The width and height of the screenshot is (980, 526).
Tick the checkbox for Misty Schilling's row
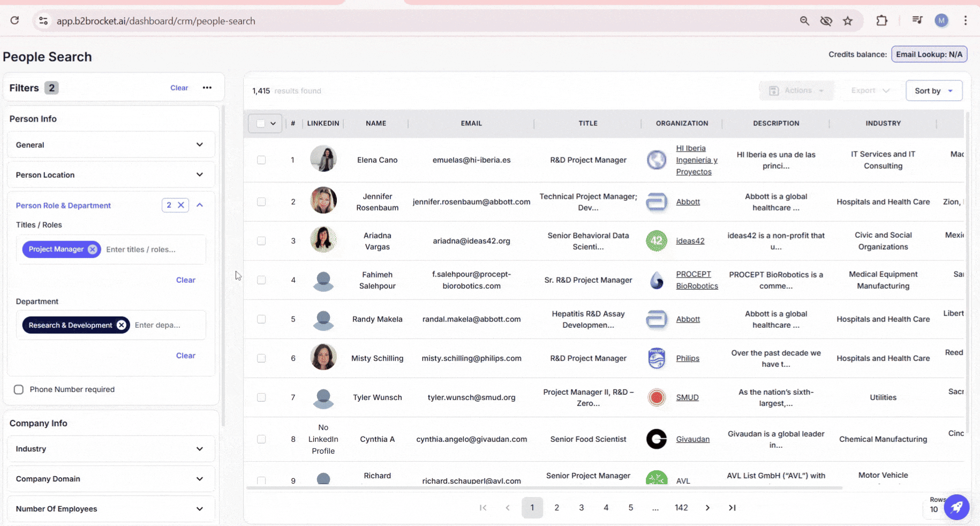(x=261, y=358)
